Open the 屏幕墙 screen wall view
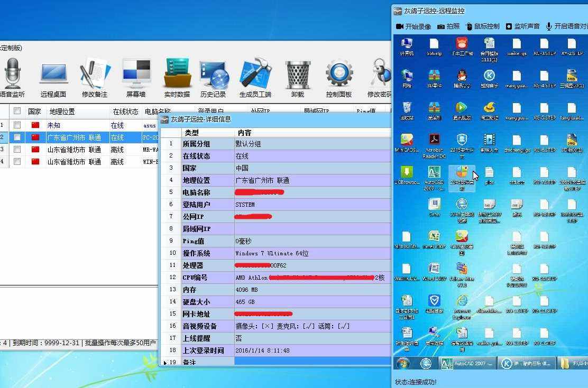This screenshot has height=388, width=588. pos(136,78)
